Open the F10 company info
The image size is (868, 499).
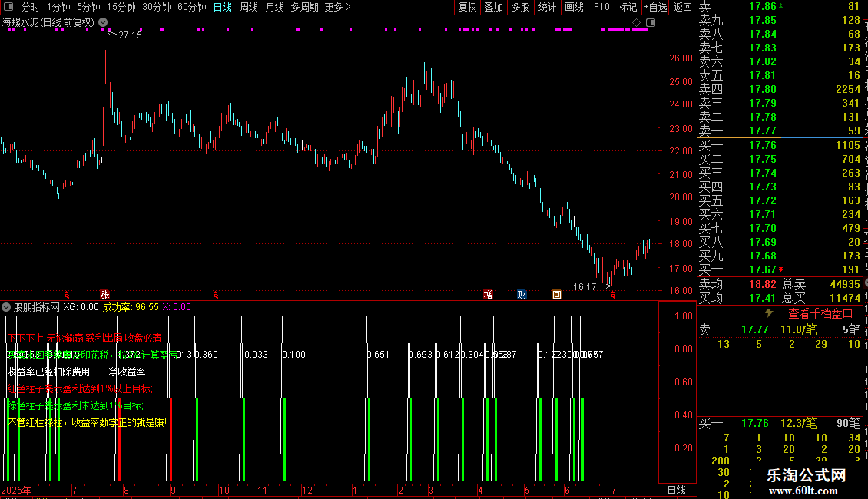pyautogui.click(x=601, y=7)
